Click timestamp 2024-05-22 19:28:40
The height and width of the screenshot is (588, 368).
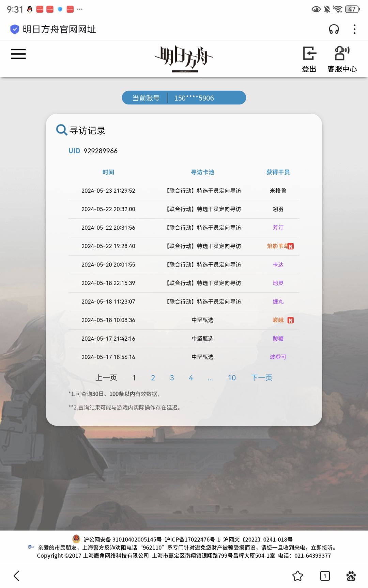(x=108, y=246)
